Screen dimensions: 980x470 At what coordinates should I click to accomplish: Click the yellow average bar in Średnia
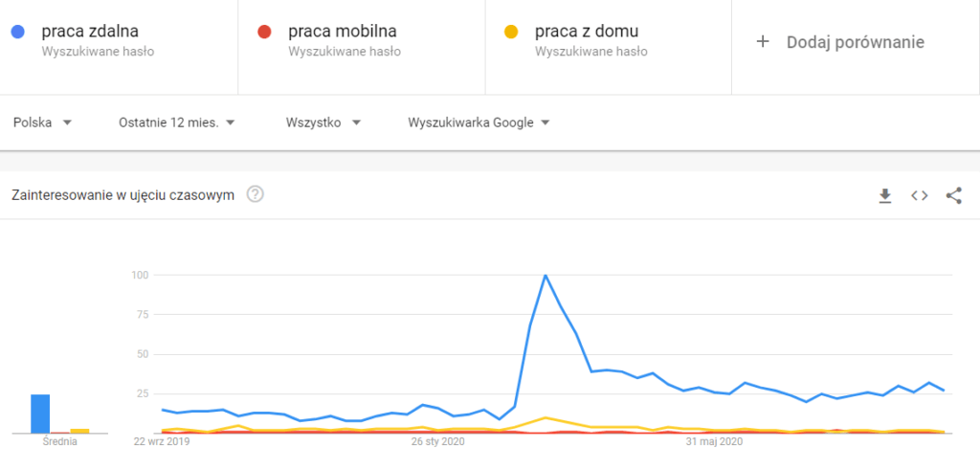coord(80,431)
